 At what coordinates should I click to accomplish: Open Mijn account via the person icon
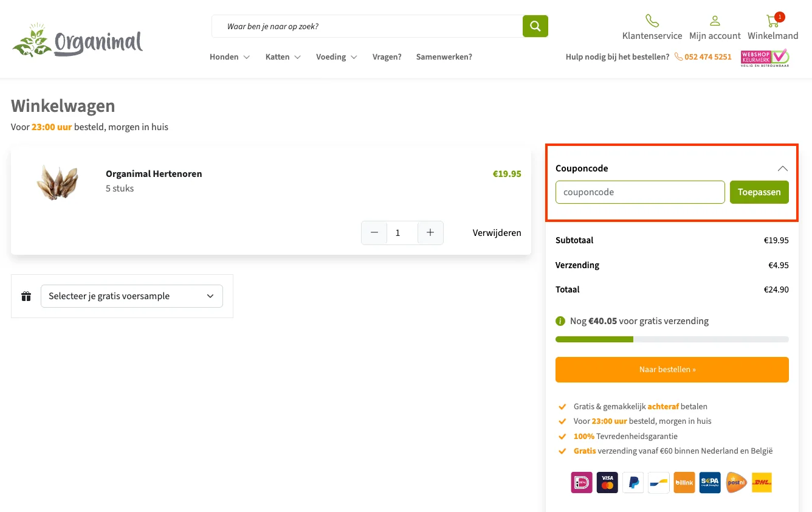(x=715, y=21)
